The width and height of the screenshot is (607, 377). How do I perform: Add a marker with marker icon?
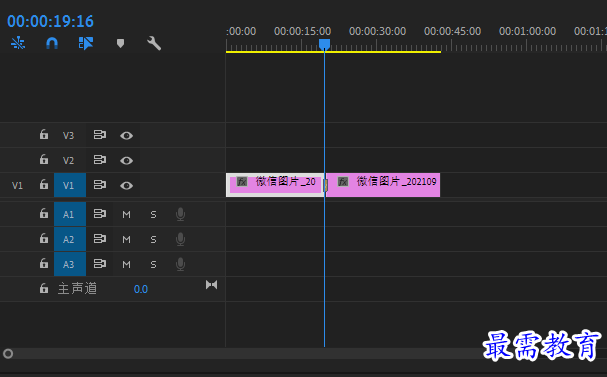(x=120, y=43)
